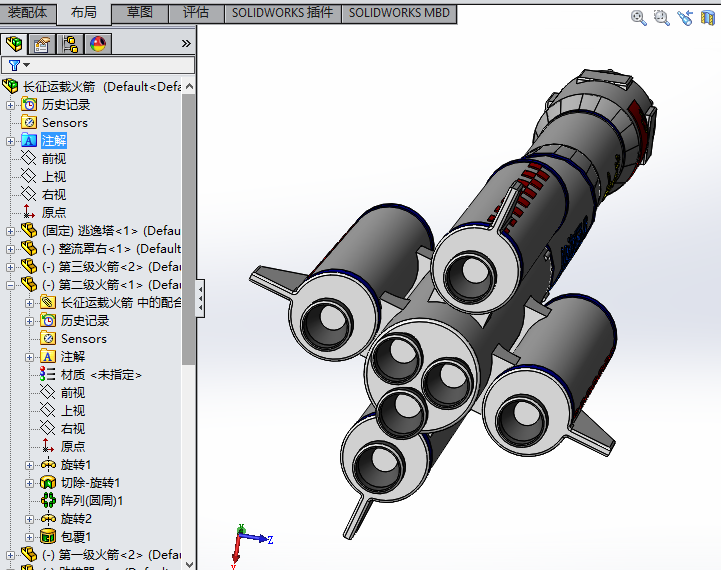Click Zoom to Fit magnifier icon

click(639, 18)
